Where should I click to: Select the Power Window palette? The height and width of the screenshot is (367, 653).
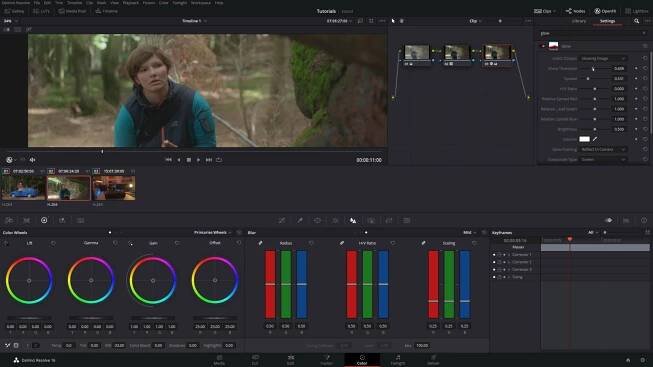(317, 220)
